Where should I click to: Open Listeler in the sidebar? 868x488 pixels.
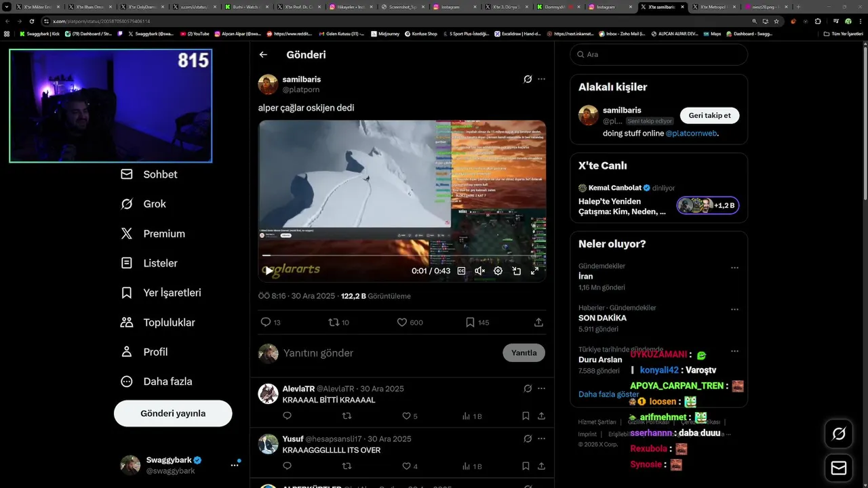(x=149, y=263)
